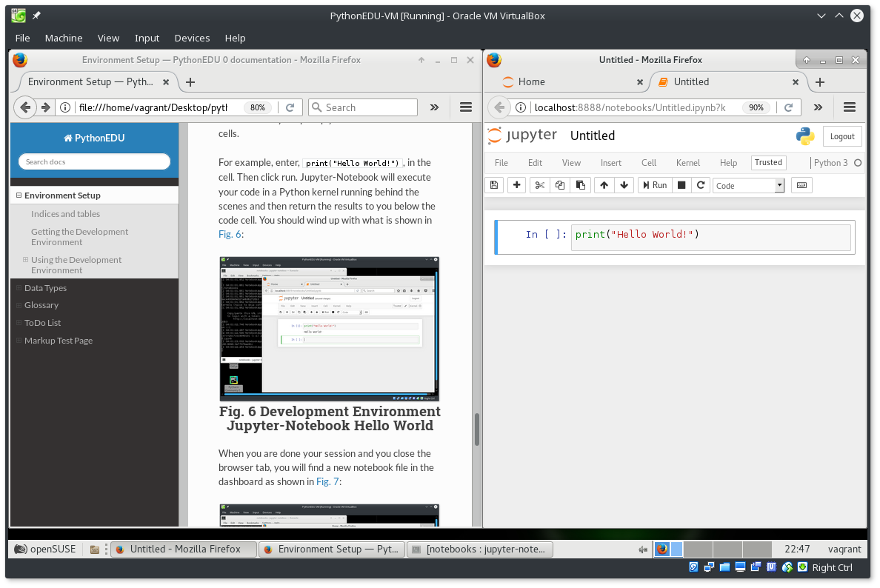880x588 pixels.
Task: Run the current Jupyter cell
Action: (x=654, y=185)
